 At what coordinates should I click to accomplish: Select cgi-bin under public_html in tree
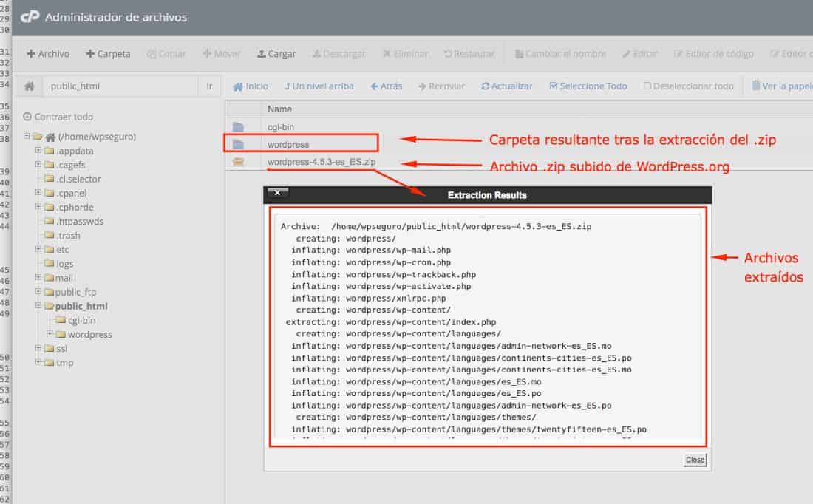point(82,321)
